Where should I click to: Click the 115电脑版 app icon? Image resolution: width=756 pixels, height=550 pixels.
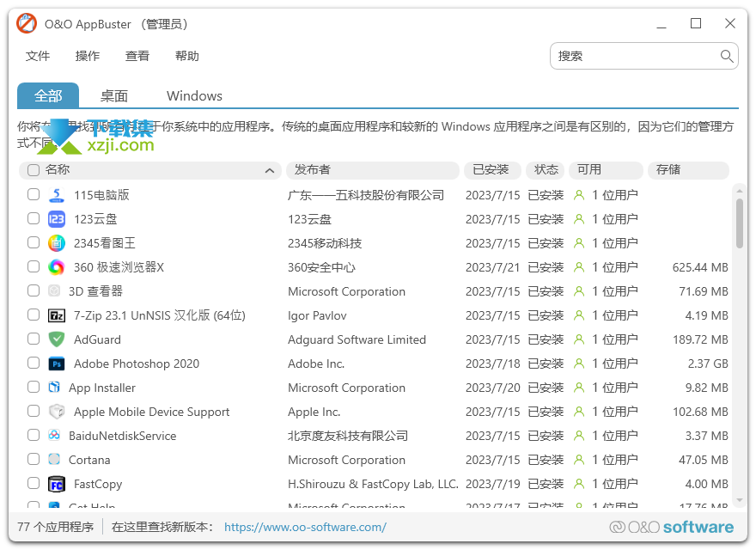click(57, 195)
